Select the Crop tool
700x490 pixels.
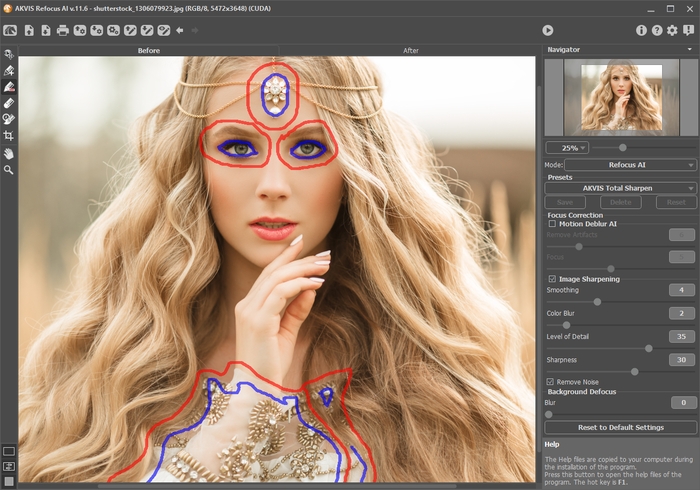[x=8, y=136]
